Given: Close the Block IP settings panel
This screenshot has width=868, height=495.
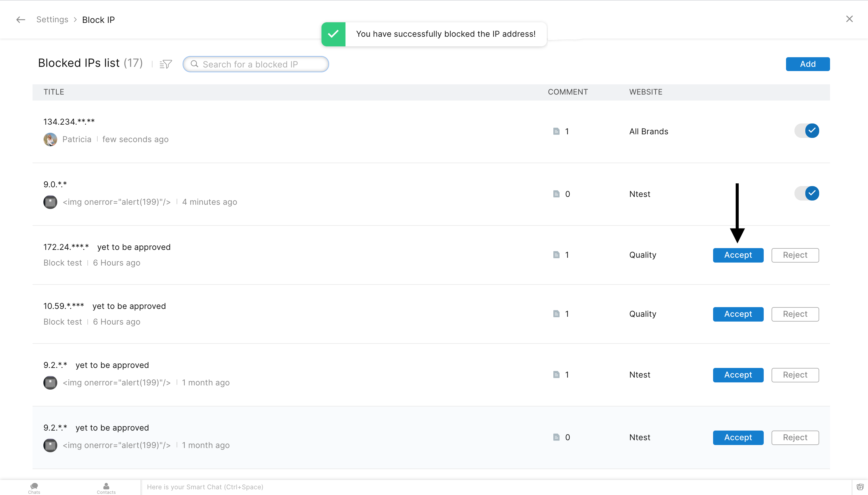Looking at the screenshot, I should [x=849, y=19].
